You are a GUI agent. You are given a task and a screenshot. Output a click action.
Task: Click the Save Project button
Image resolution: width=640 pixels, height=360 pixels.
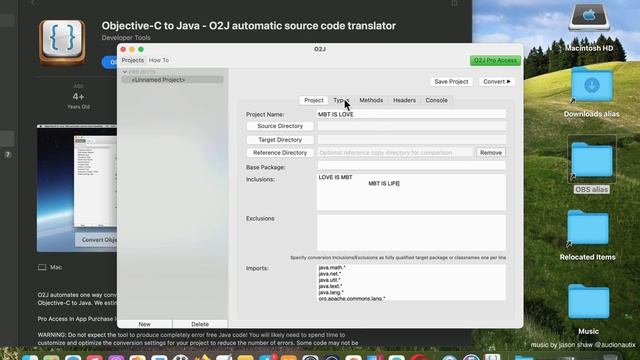pyautogui.click(x=451, y=82)
